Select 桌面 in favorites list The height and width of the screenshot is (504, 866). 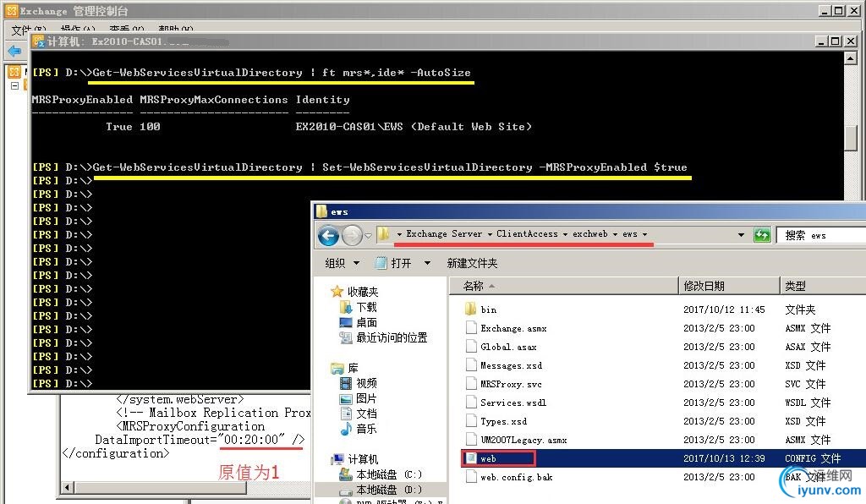(366, 322)
